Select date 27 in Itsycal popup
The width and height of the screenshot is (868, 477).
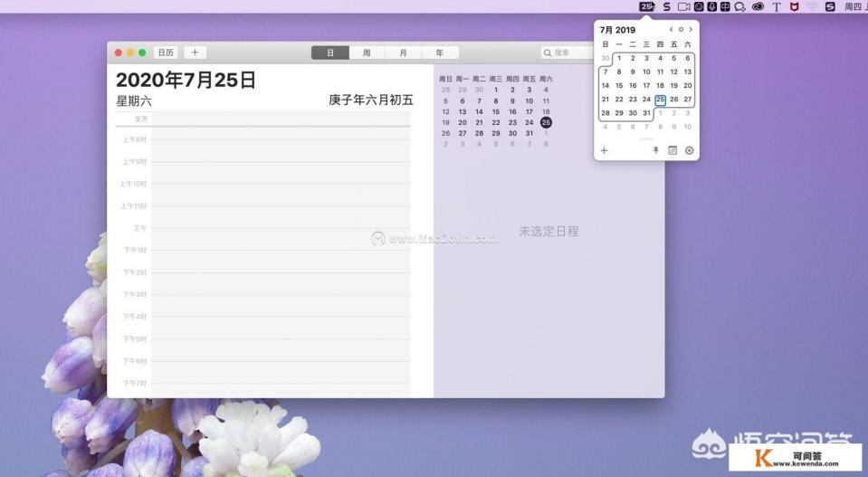pos(688,100)
